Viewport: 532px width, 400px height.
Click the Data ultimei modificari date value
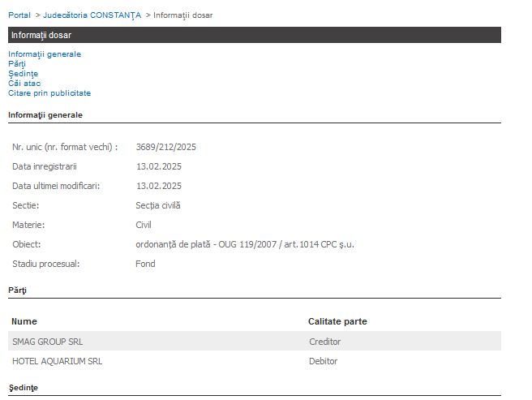click(x=158, y=186)
